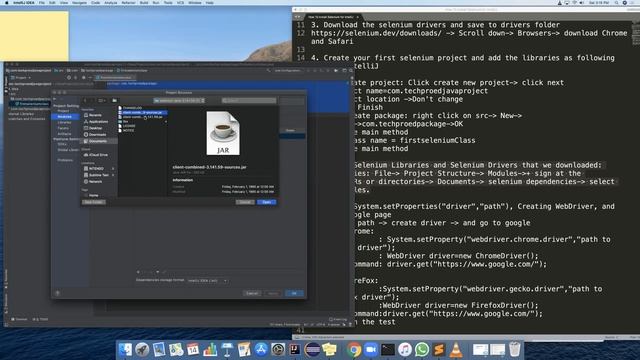The width and height of the screenshot is (640, 360).
Task: Click the JAR file preview thumbnail
Action: [223, 133]
